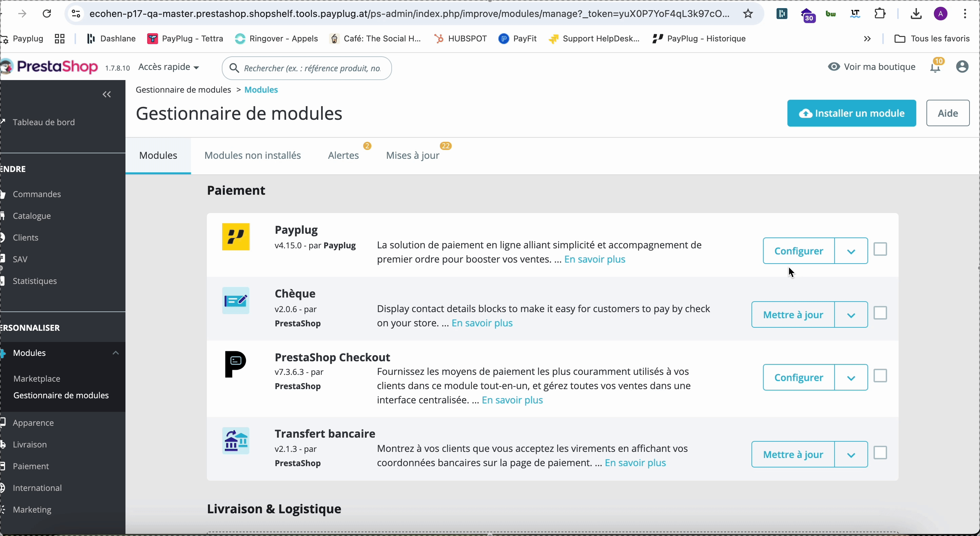This screenshot has height=536, width=980.
Task: Click Configurer for PrestaShop Checkout
Action: (x=799, y=378)
